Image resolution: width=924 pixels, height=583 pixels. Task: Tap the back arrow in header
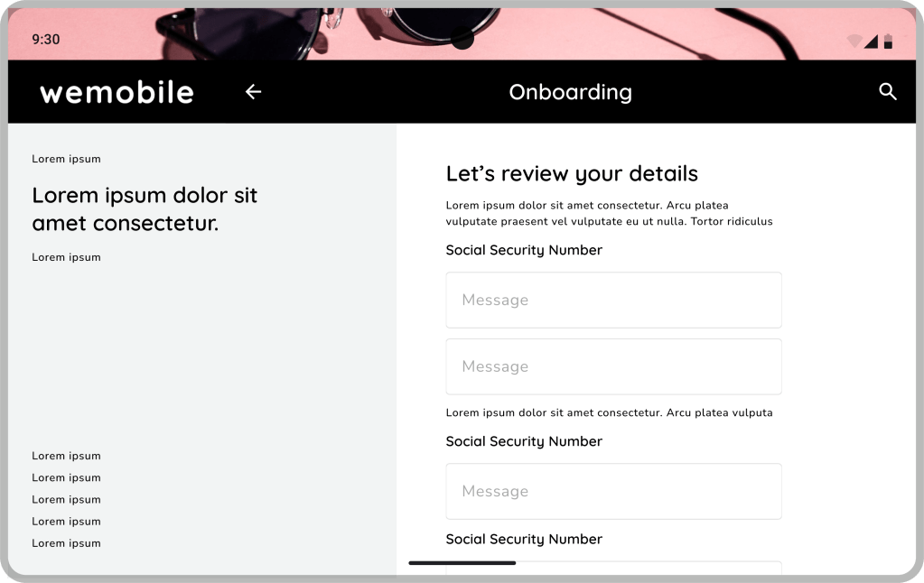coord(253,92)
